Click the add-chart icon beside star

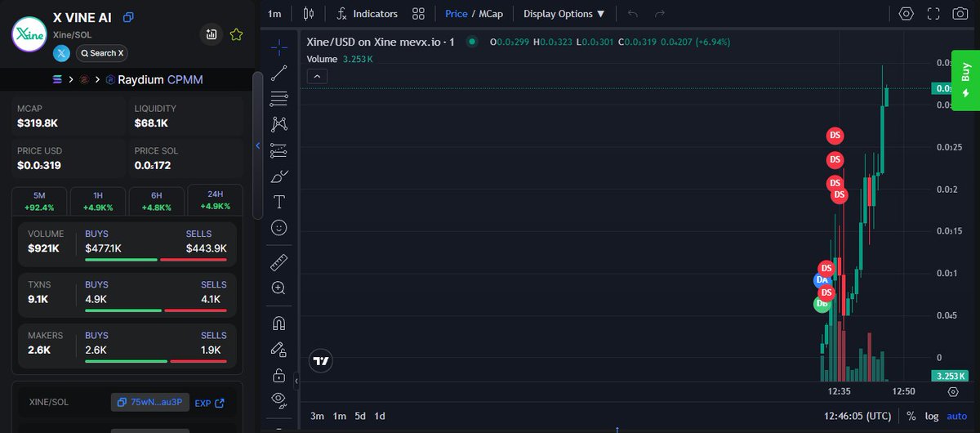(x=212, y=34)
